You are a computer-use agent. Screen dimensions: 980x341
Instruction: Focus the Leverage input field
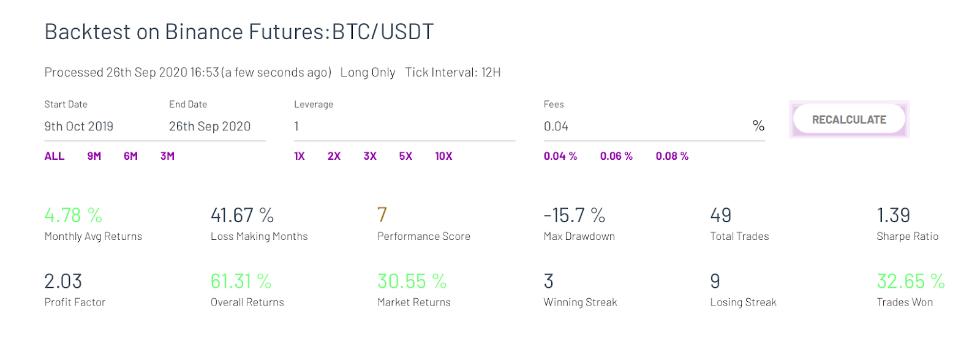coord(404,127)
